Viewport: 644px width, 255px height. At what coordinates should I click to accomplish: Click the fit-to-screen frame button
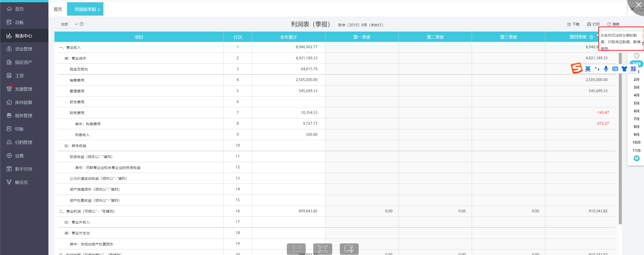323,249
